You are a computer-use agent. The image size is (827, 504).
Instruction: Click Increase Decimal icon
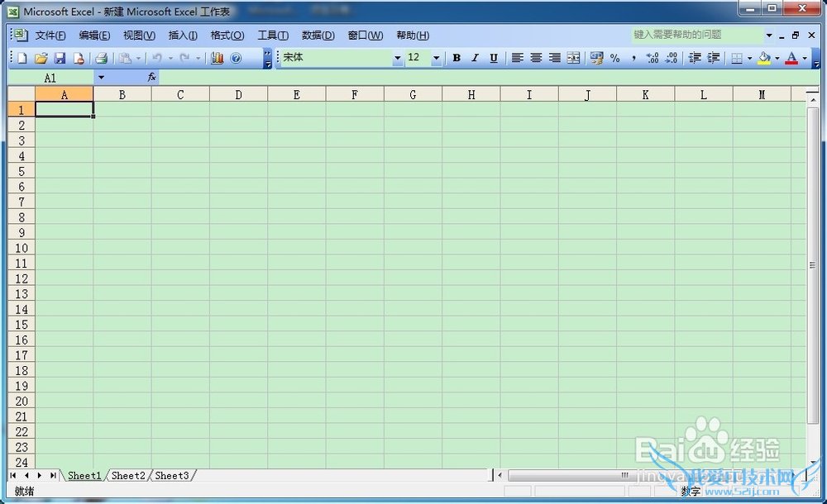point(653,58)
